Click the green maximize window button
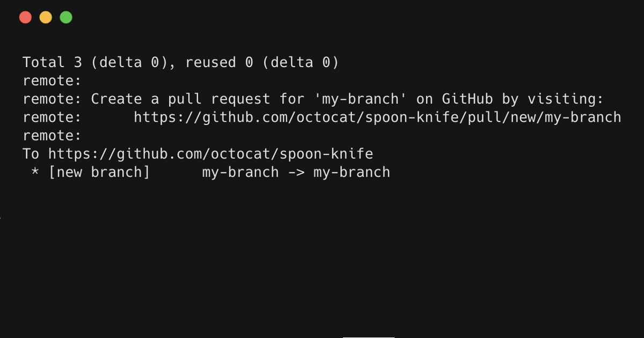644x338 pixels. 66,17
